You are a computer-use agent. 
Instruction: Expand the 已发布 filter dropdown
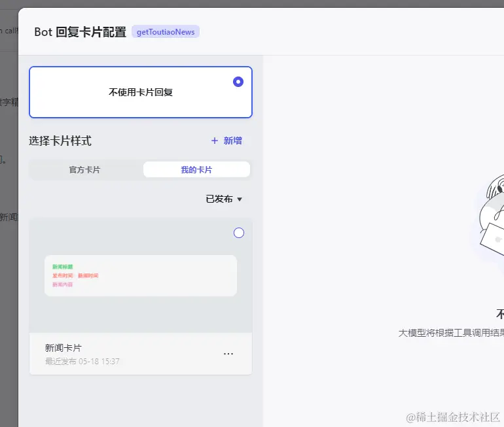[224, 199]
